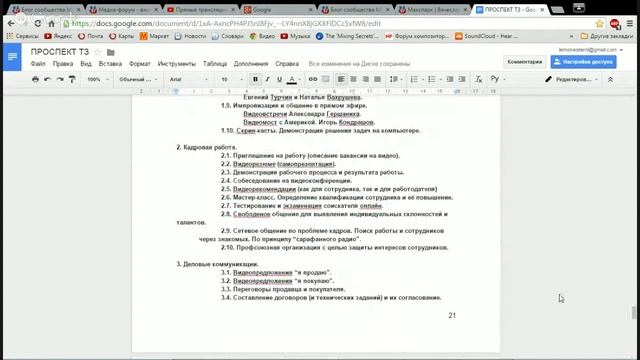Insert a comment from toolbar
Viewport: 640px width, 360px height.
(x=325, y=79)
